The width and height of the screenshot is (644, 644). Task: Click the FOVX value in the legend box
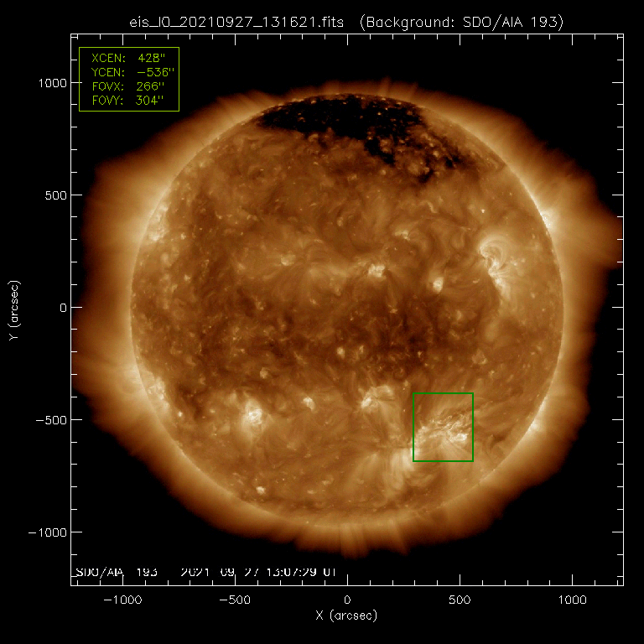[x=150, y=86]
